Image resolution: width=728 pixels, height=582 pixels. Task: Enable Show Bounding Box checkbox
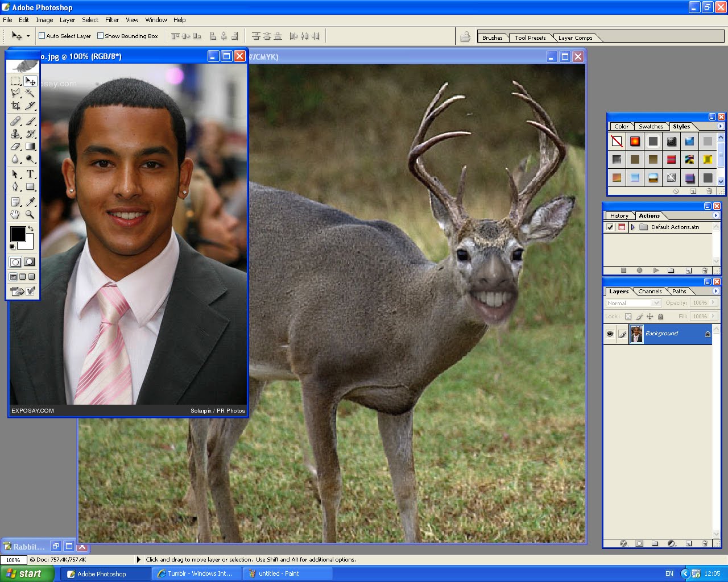point(100,36)
